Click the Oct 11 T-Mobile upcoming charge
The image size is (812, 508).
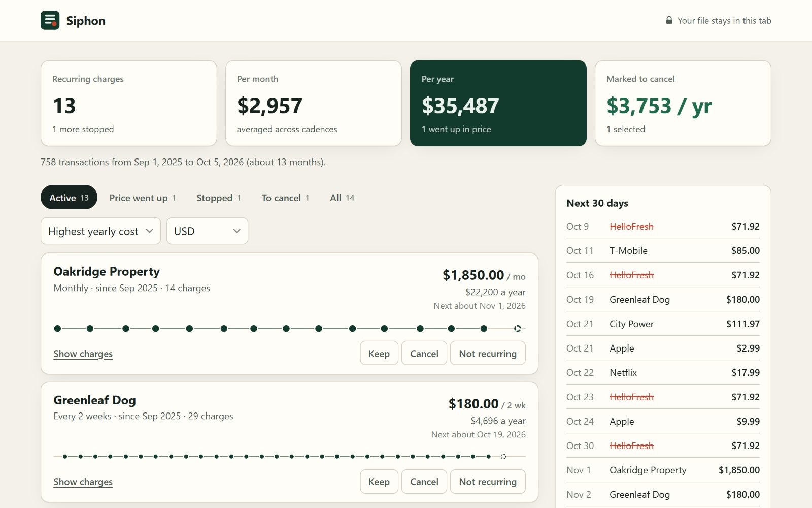point(663,250)
